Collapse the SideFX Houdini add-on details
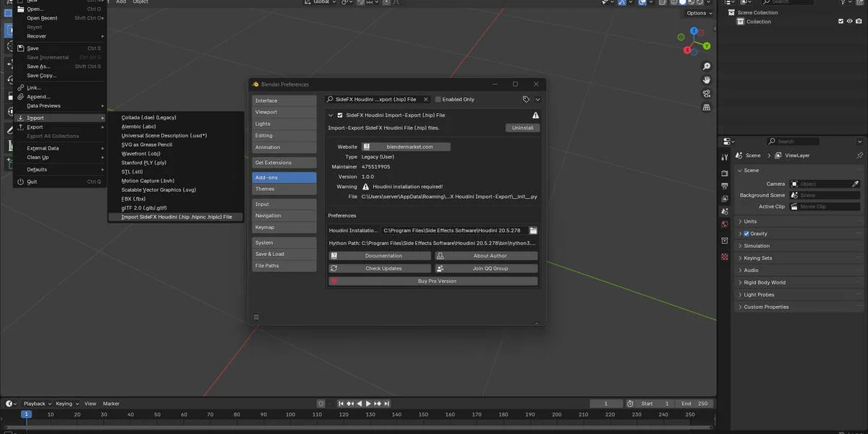The image size is (868, 434). pos(331,114)
